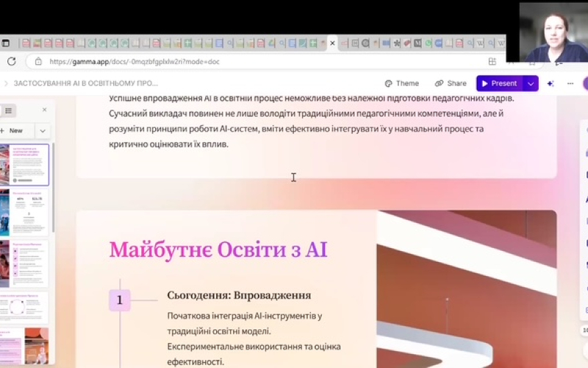Screen dimensions: 588x368
Task: Click the speaker webcam video thumbnail
Action: pos(553,32)
